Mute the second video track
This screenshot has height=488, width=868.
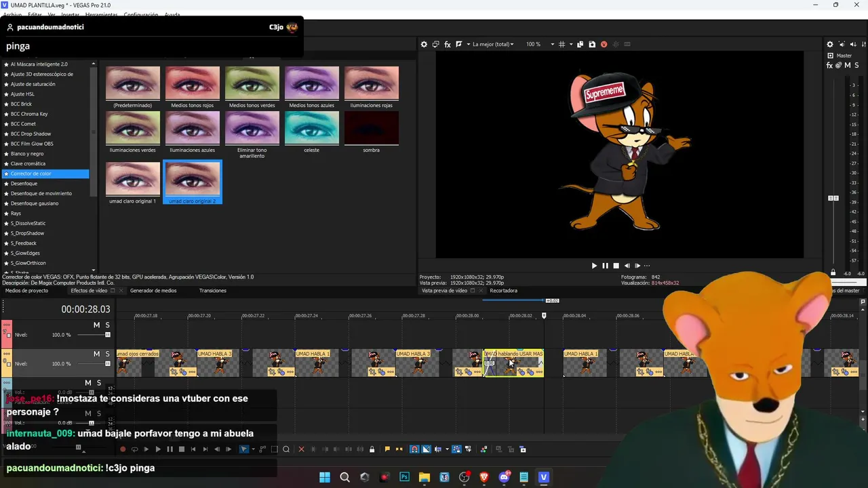[96, 354]
